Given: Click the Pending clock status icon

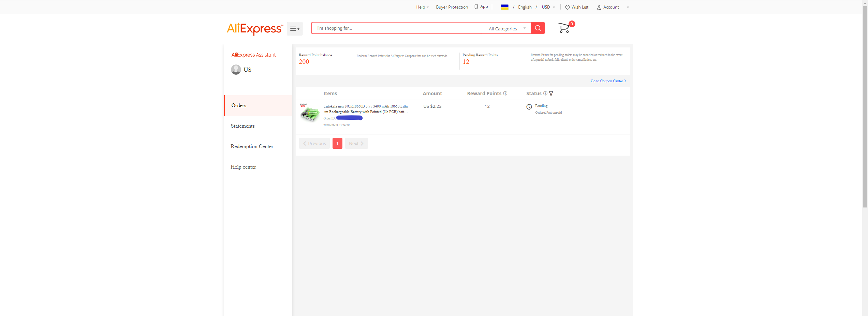Looking at the screenshot, I should click(x=529, y=107).
